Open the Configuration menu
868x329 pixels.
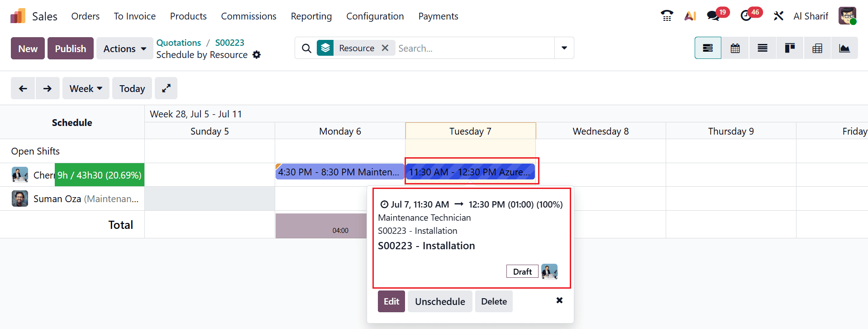(x=375, y=16)
